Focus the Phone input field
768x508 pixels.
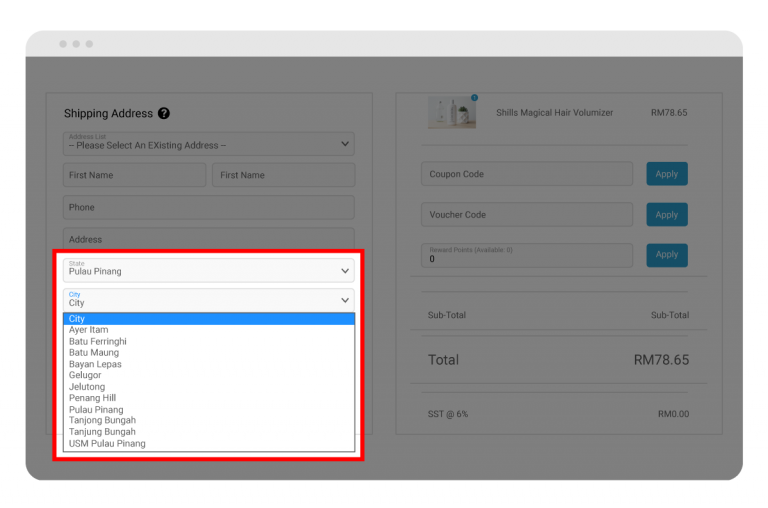point(208,207)
